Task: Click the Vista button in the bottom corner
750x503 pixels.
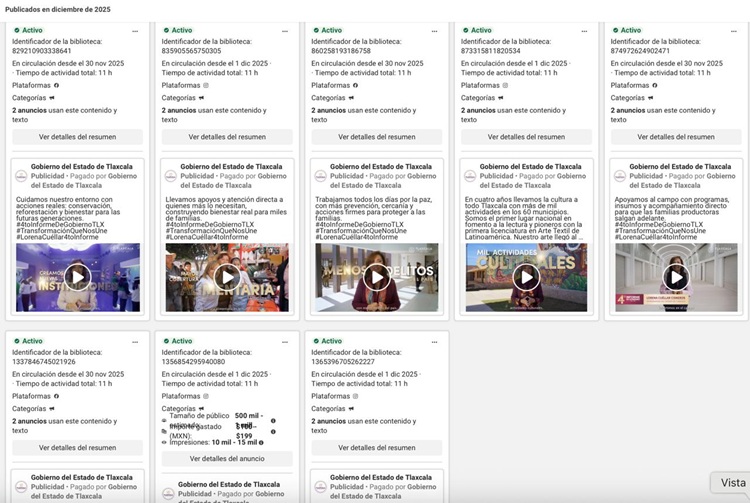Action: click(x=731, y=483)
